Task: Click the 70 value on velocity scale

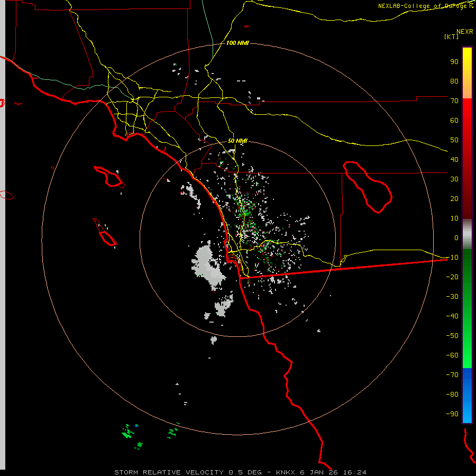Action: [x=454, y=101]
